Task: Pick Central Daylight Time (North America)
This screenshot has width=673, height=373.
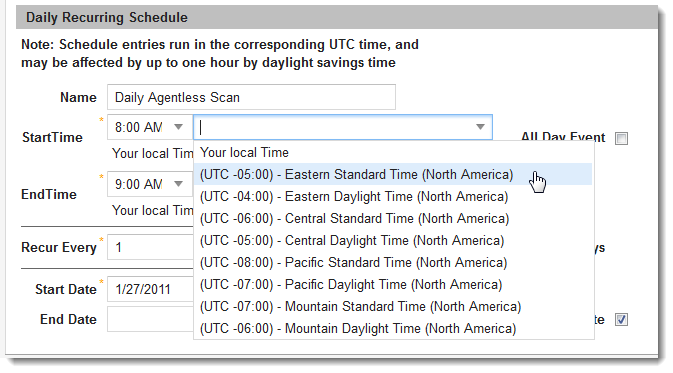Action: [393, 240]
